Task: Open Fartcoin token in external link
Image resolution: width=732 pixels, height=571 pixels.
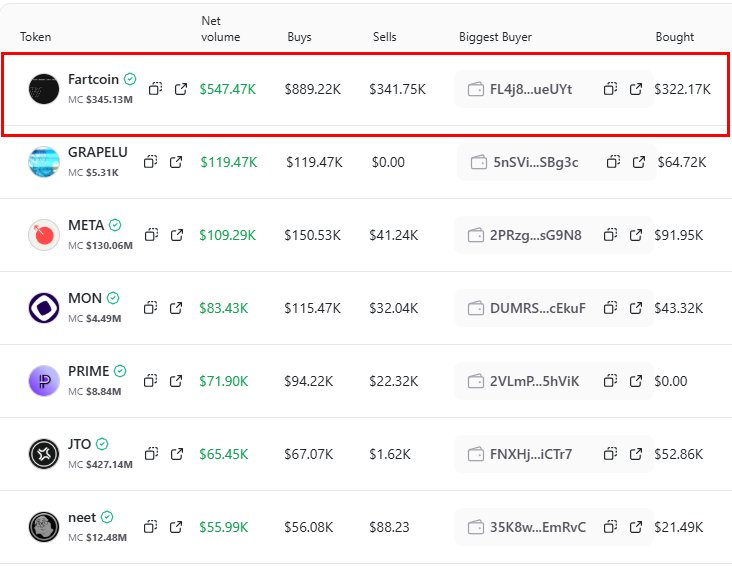Action: [x=181, y=89]
